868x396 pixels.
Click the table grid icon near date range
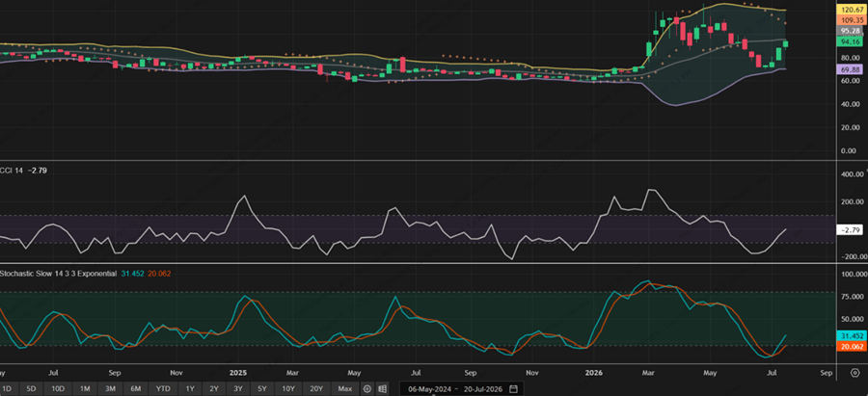[382, 389]
